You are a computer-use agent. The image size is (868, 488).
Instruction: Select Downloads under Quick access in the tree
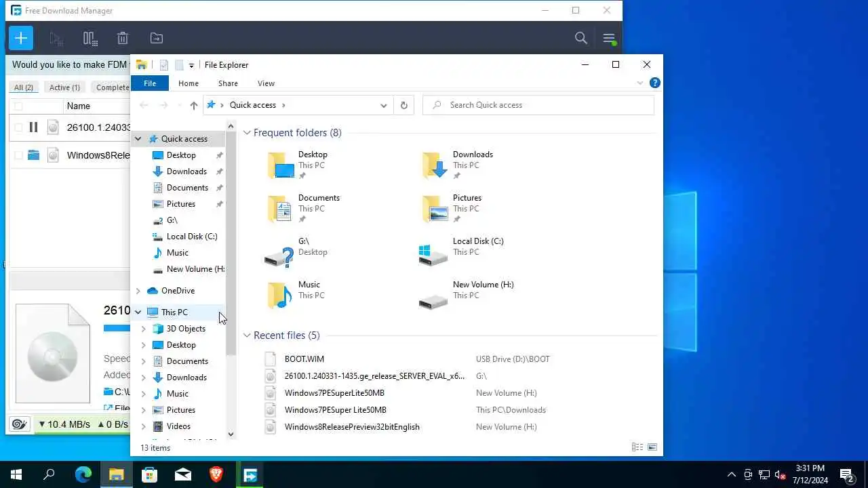pyautogui.click(x=186, y=171)
